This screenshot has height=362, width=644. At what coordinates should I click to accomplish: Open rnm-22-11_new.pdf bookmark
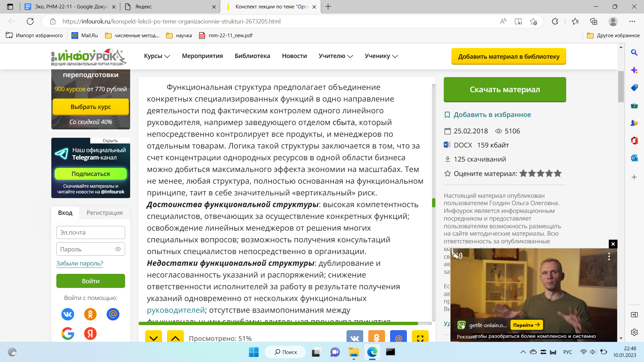[x=226, y=36]
